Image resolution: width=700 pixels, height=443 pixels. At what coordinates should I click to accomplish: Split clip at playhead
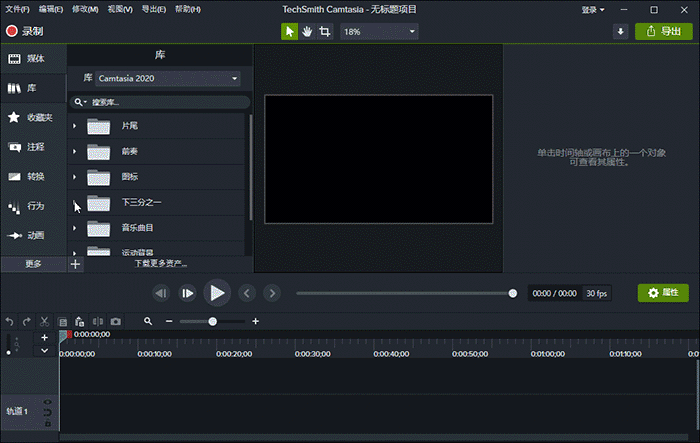coord(98,322)
